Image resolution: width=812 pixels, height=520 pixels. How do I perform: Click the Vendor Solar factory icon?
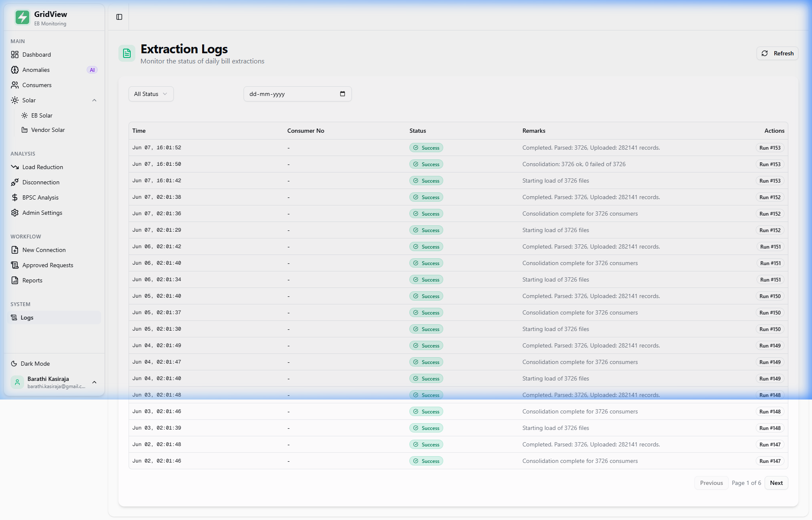(x=25, y=130)
